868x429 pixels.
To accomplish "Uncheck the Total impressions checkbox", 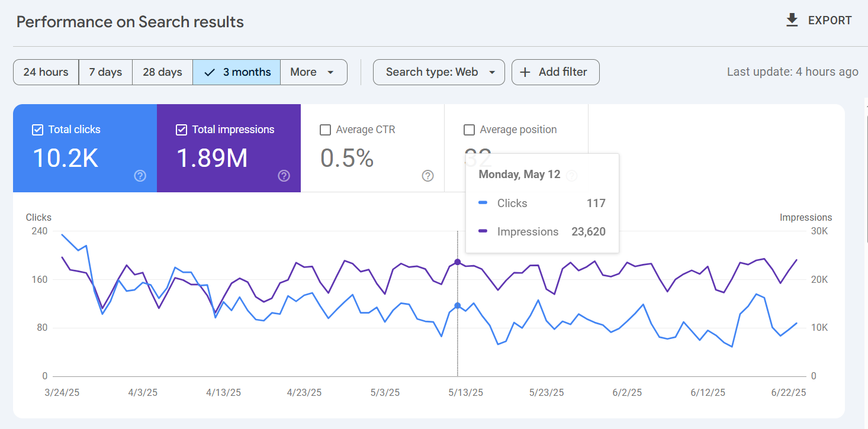I will click(x=181, y=129).
